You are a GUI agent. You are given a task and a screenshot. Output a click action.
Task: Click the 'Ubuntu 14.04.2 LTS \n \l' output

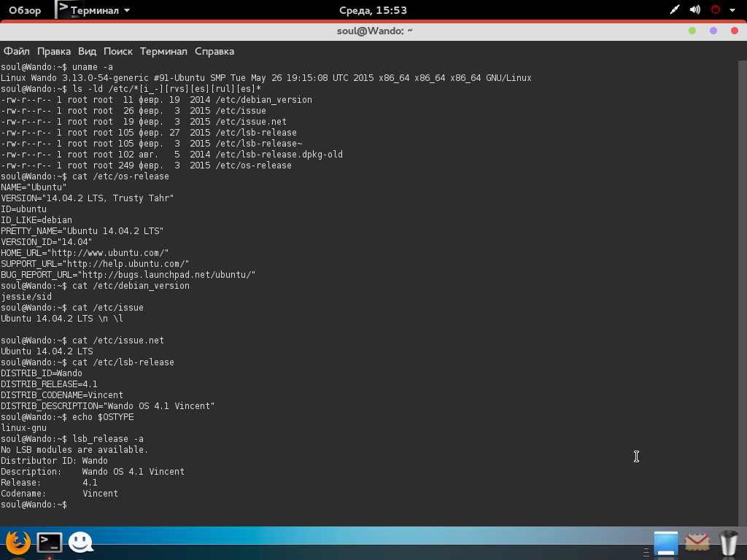click(x=62, y=319)
